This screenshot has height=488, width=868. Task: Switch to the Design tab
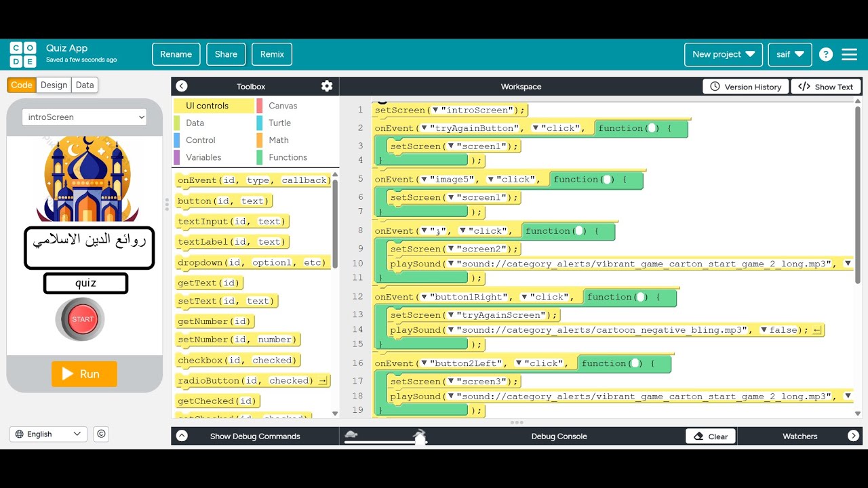pos(54,85)
